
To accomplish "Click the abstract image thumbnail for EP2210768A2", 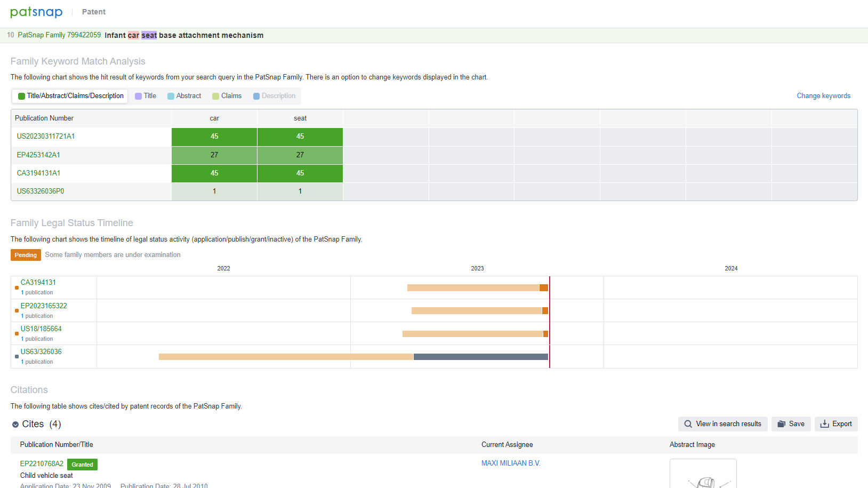I will click(x=703, y=475).
